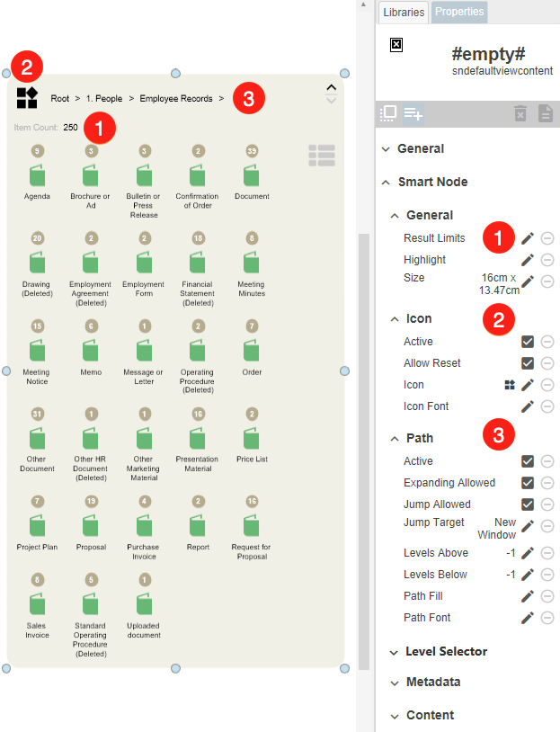Select the Properties tab
The image size is (560, 732).
point(459,13)
